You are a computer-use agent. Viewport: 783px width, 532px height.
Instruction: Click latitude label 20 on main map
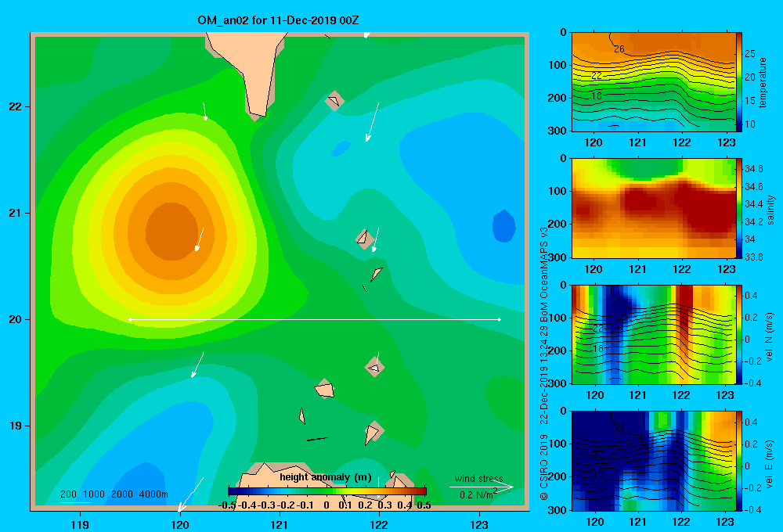coord(16,319)
